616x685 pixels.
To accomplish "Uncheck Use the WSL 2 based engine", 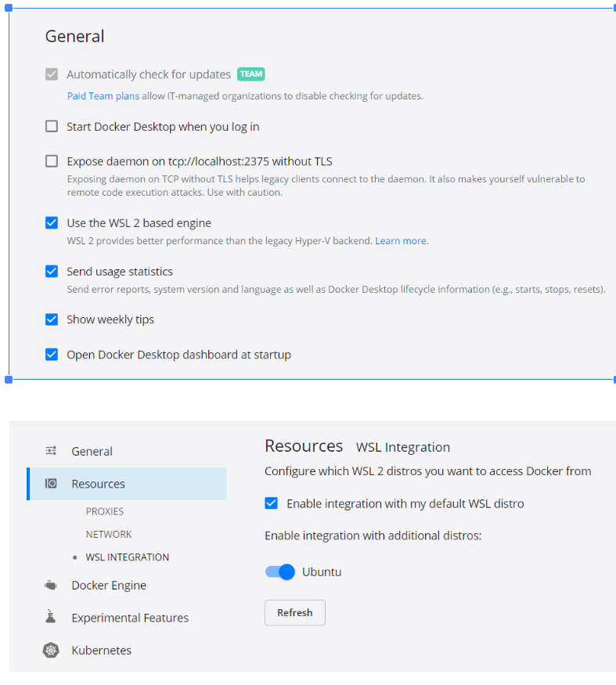I will 52,223.
